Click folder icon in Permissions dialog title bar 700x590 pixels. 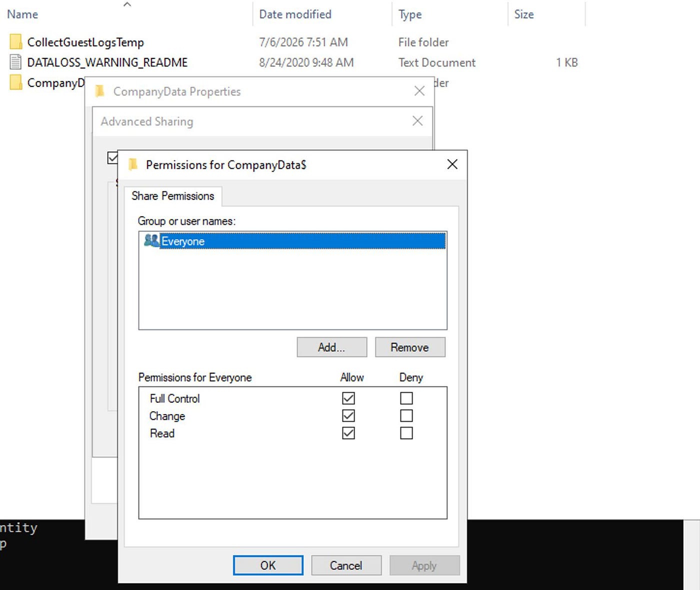click(x=132, y=164)
